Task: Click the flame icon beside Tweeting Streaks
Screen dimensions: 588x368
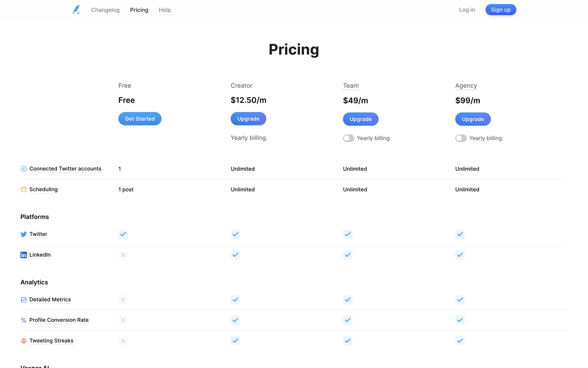Action: pos(24,341)
